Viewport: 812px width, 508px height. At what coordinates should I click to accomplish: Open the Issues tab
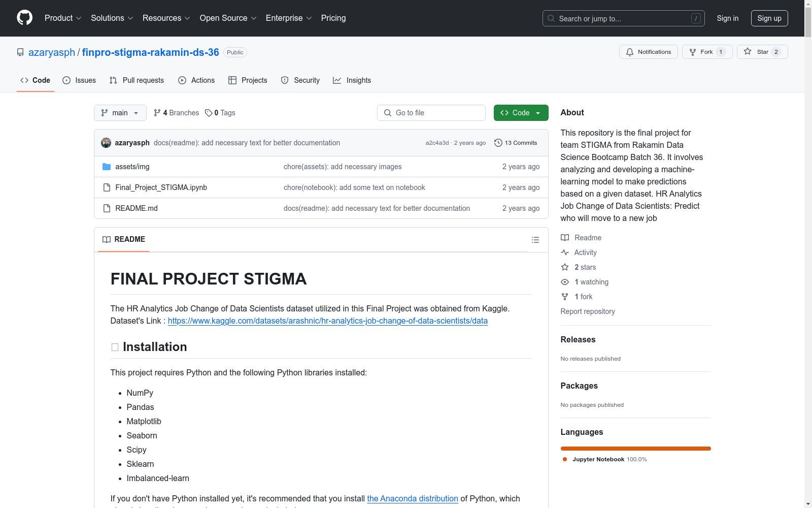point(79,80)
